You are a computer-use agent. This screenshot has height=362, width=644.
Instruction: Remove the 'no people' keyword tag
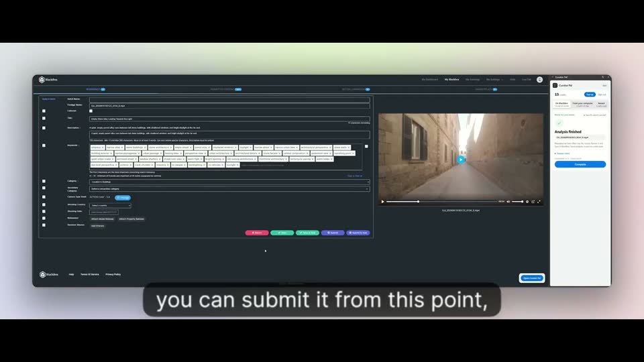coord(185,165)
